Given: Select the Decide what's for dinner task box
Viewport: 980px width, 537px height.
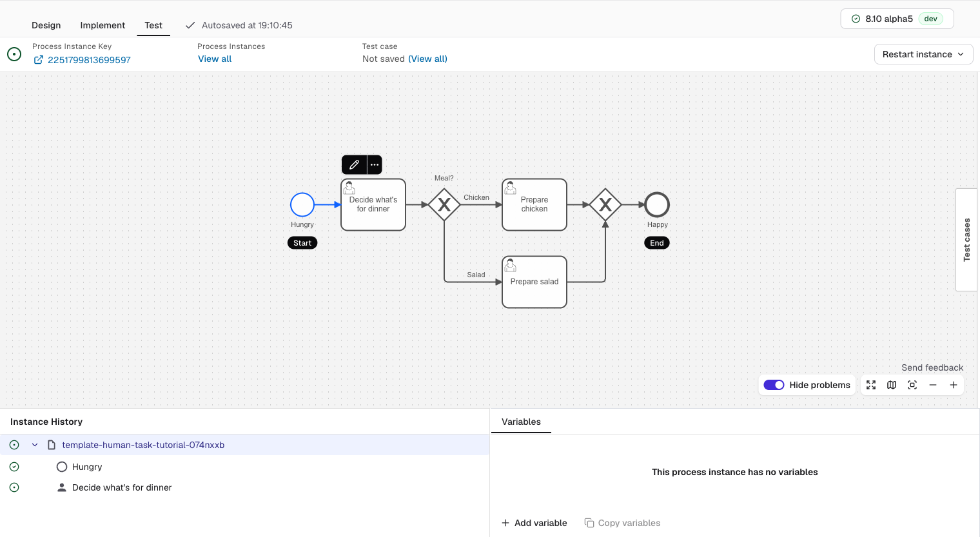Looking at the screenshot, I should coord(373,205).
